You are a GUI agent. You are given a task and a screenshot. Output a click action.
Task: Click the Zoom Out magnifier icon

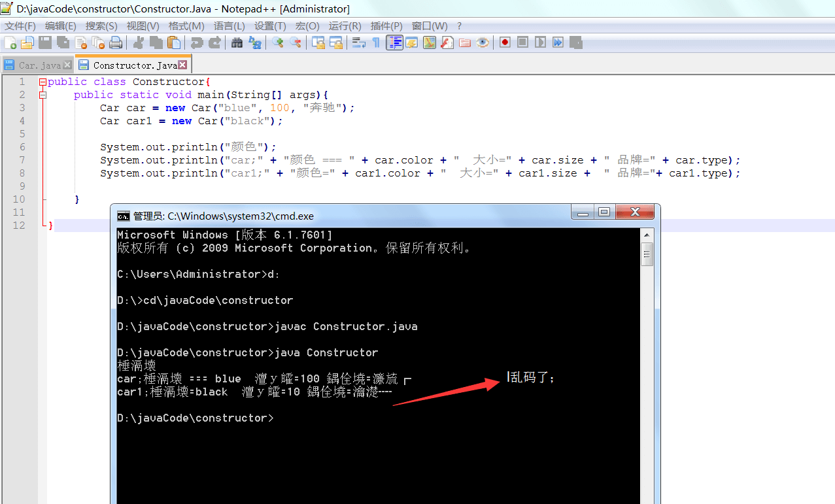pos(296,42)
